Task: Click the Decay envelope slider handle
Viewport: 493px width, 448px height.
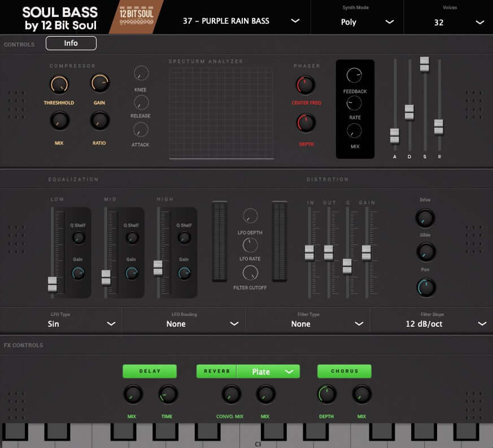Action: tap(409, 112)
